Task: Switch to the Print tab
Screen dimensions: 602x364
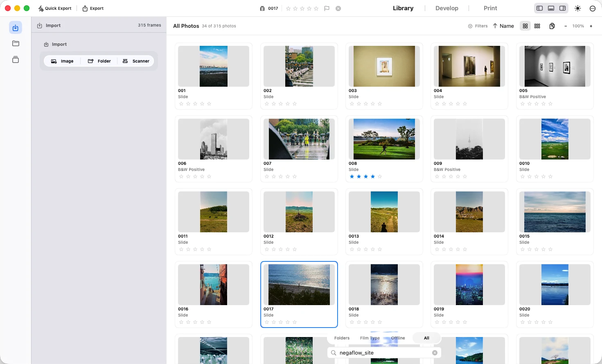Action: click(x=490, y=8)
